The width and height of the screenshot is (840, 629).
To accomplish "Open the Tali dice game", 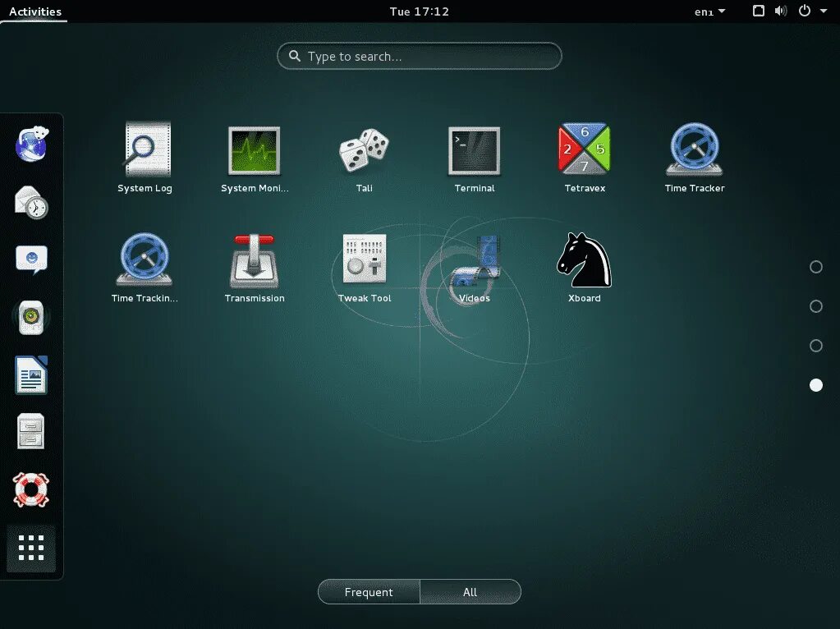I will [365, 157].
